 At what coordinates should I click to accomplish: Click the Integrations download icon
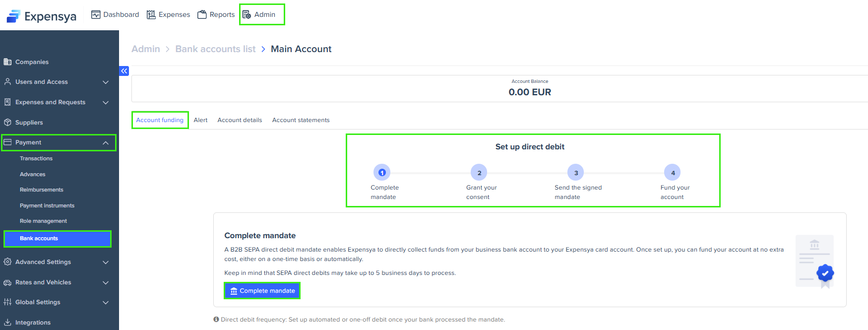pos(7,323)
